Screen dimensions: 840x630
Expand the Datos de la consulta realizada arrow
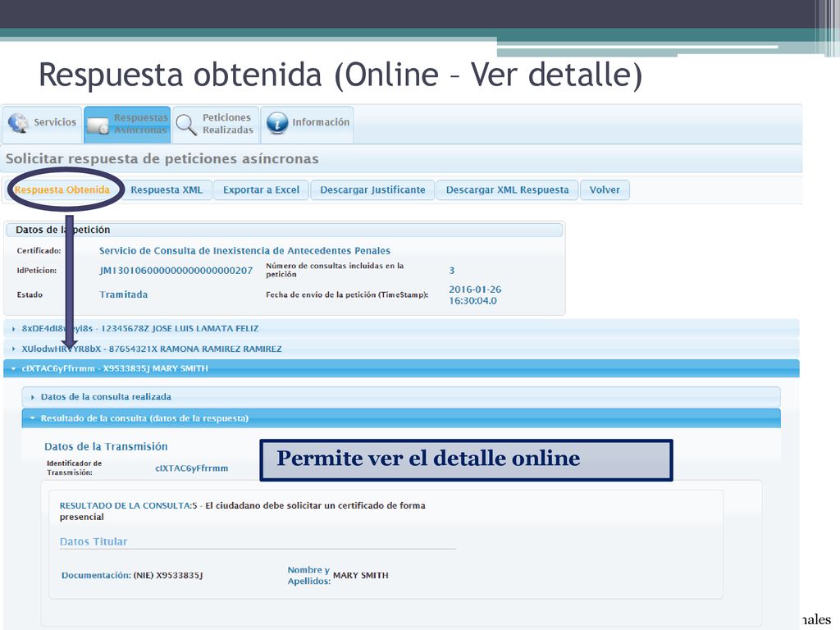click(x=33, y=397)
